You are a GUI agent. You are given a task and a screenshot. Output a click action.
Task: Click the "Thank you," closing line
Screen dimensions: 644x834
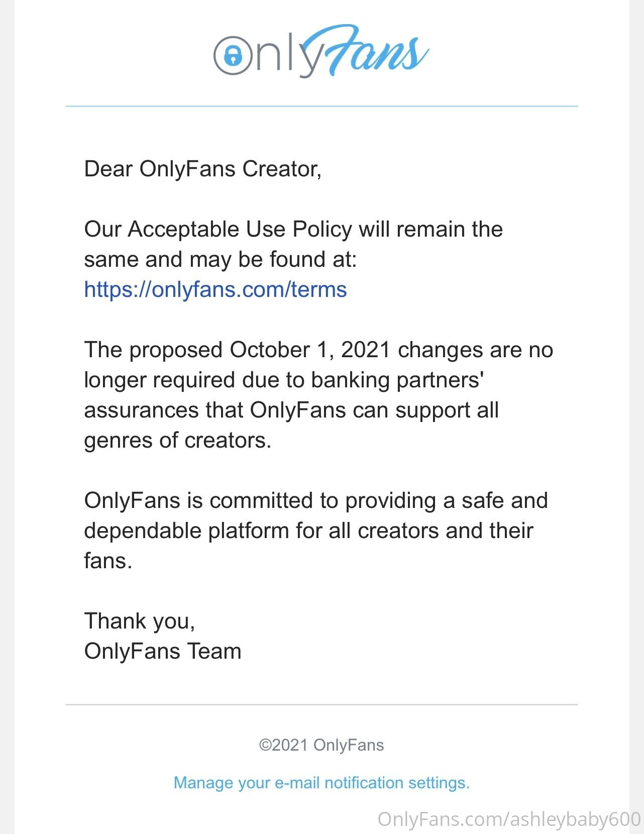click(x=140, y=621)
